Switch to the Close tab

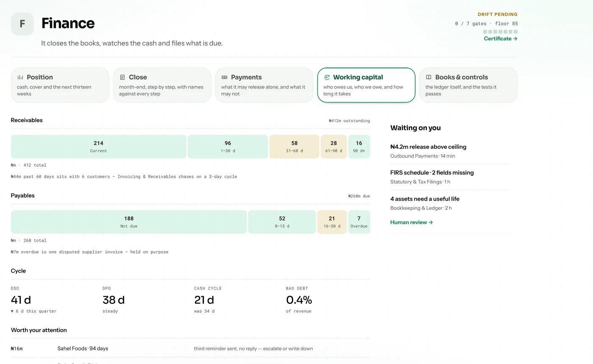pos(162,85)
